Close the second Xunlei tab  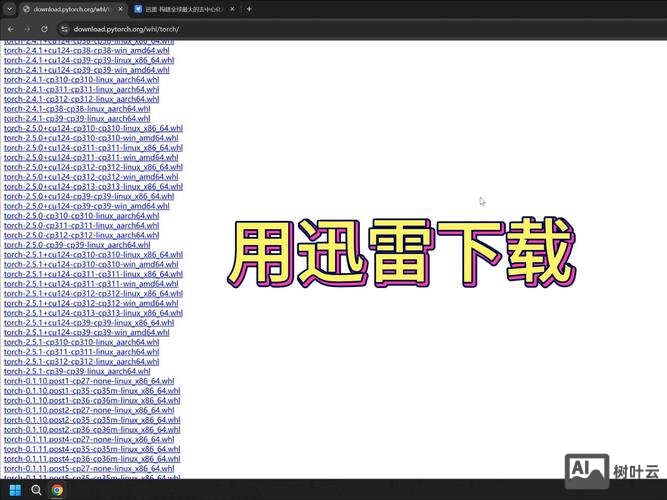pyautogui.click(x=232, y=9)
